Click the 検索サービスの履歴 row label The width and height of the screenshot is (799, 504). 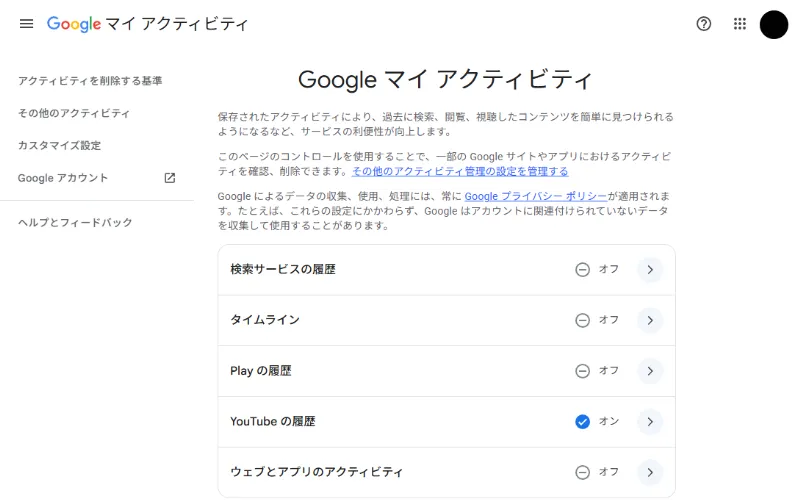(x=283, y=269)
